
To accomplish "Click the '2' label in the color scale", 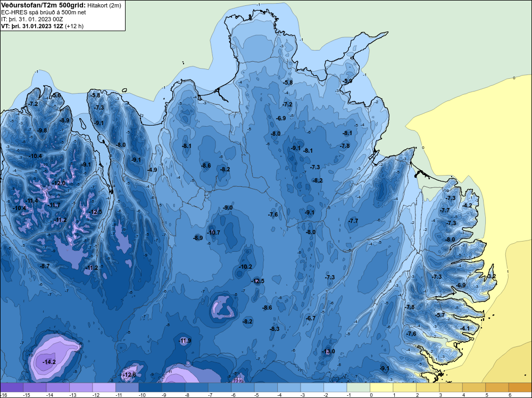I will coord(417,395).
